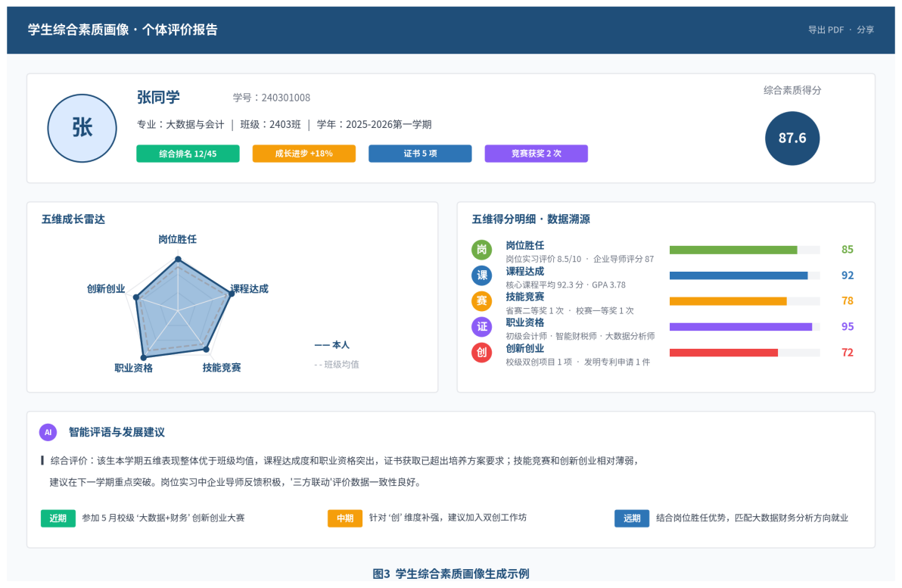Click suggestion 建议加入双创工作坊
Image resolution: width=902 pixels, height=588 pixels.
(487, 518)
